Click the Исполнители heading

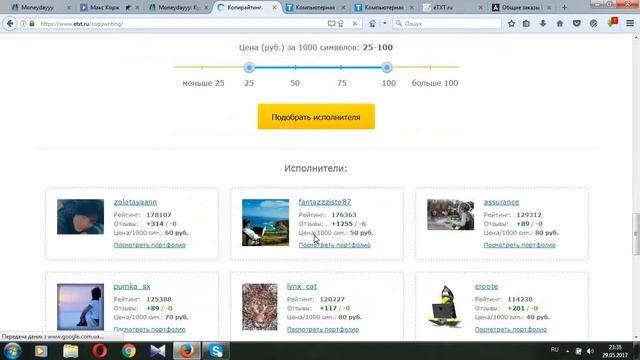tap(316, 168)
